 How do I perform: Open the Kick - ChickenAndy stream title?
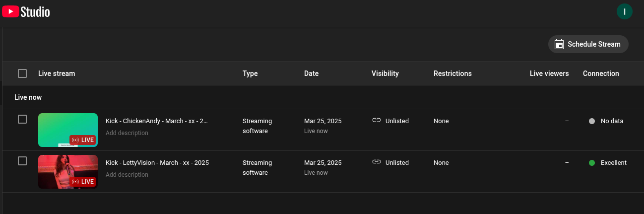pos(156,121)
